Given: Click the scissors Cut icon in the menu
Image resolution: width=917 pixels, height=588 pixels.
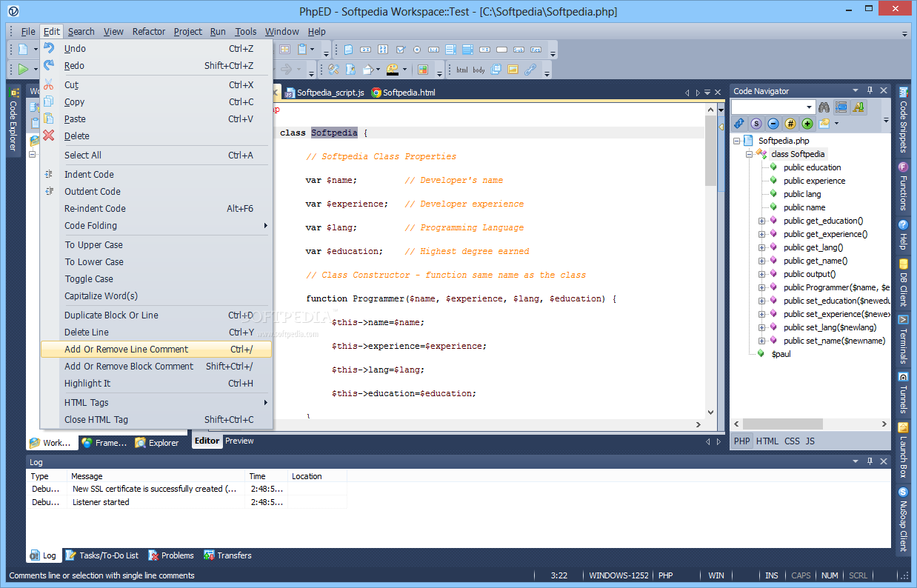Looking at the screenshot, I should pos(49,84).
